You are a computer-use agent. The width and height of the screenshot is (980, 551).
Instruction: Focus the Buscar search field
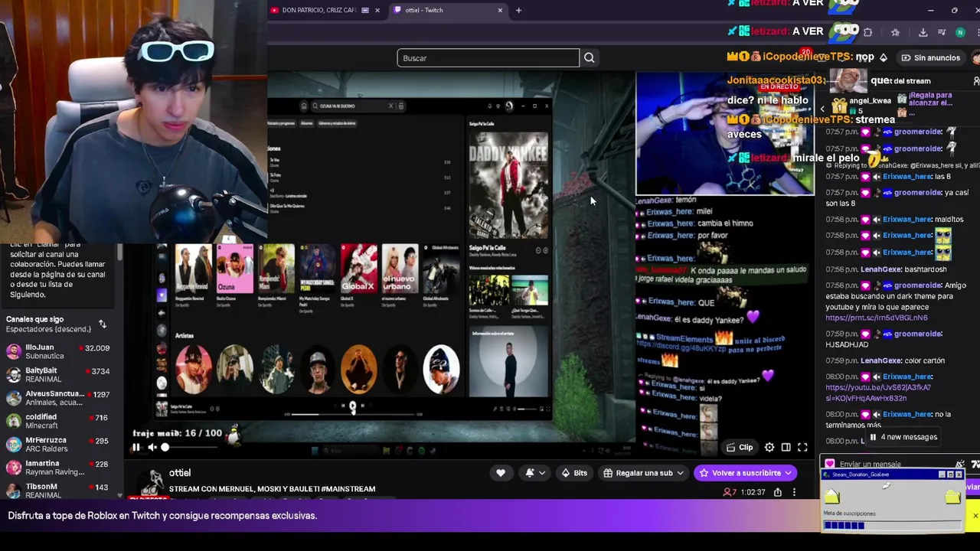[488, 58]
